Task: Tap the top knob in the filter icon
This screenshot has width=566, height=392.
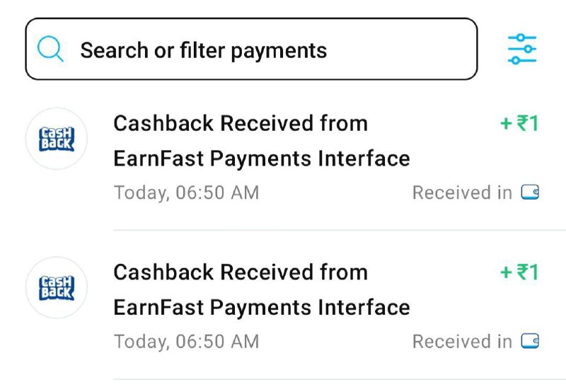Action: point(520,38)
